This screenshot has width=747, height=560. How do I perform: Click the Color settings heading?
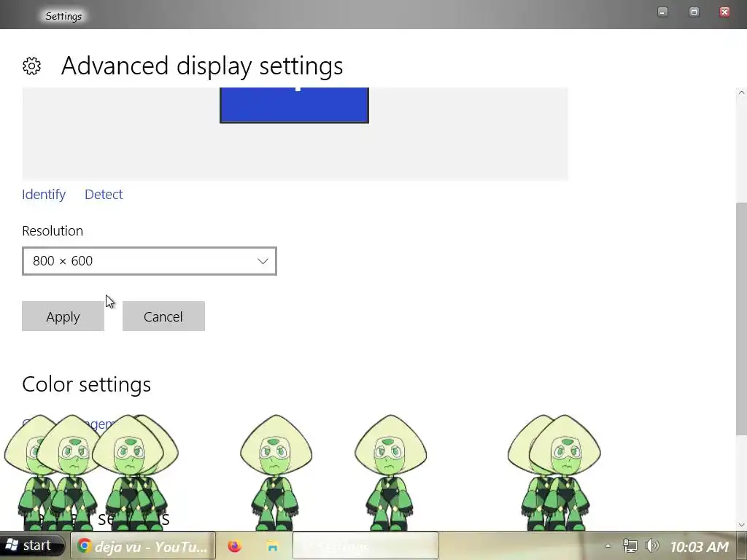point(86,384)
